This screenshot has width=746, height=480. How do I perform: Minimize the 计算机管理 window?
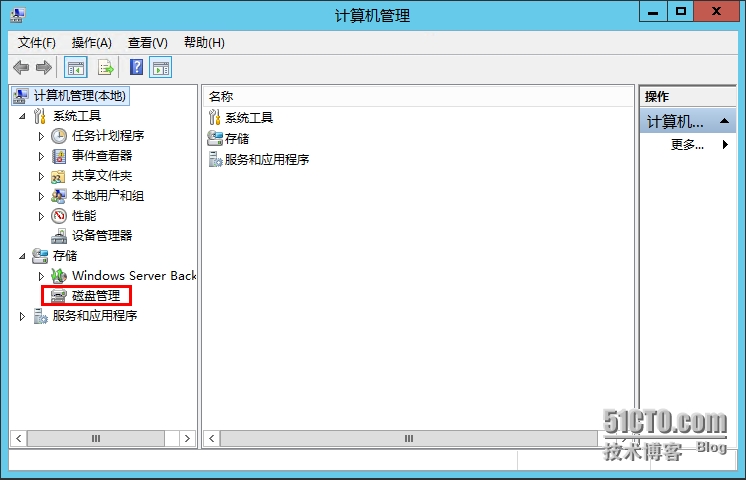click(x=653, y=12)
